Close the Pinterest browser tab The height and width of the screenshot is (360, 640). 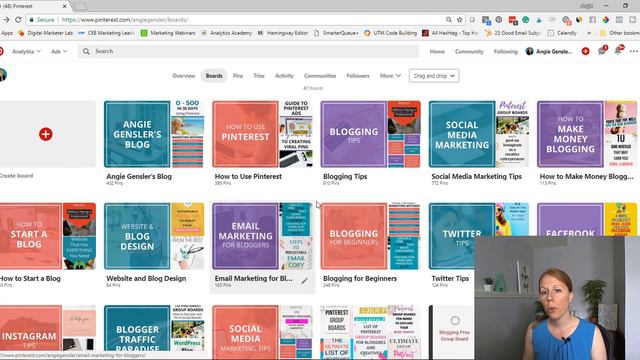pyautogui.click(x=64, y=6)
